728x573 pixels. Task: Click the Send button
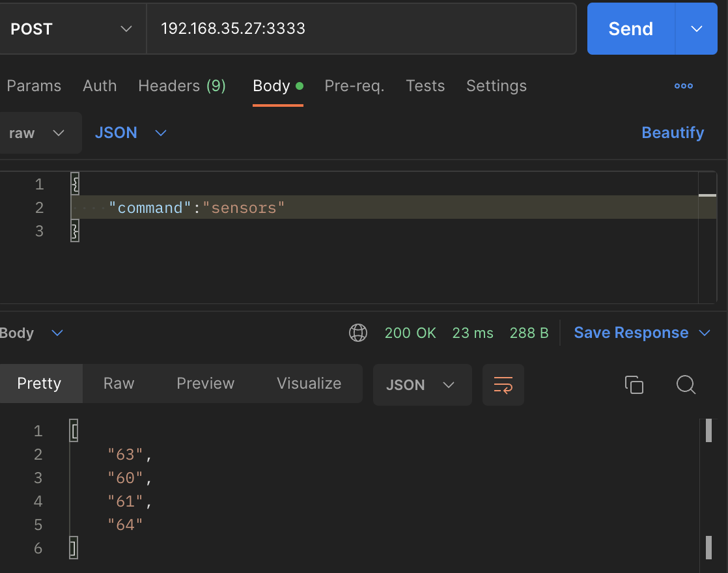(630, 29)
